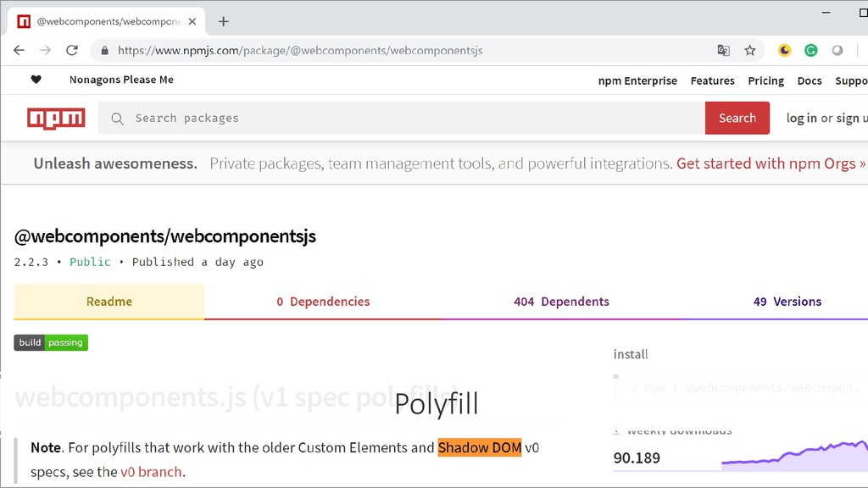Click the red Search button
Viewport: 868px width, 488px height.
pyautogui.click(x=737, y=118)
